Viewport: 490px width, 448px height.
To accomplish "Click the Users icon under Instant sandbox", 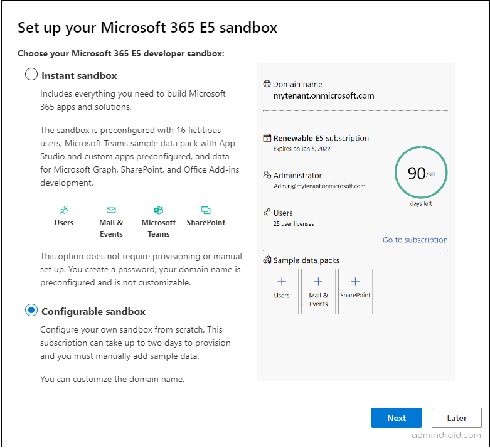I will point(64,210).
